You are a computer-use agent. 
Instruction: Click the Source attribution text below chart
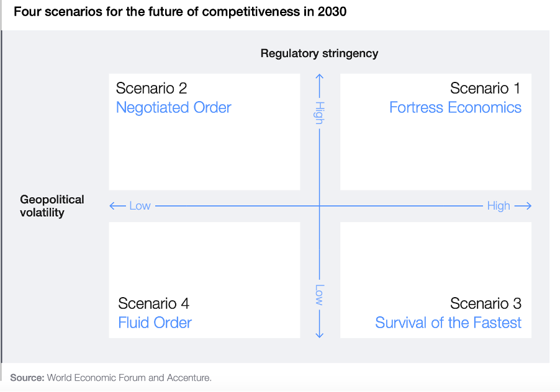(111, 377)
